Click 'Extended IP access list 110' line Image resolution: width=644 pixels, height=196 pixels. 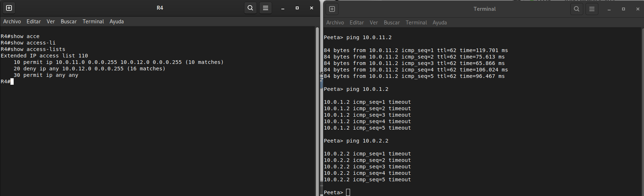(x=44, y=56)
